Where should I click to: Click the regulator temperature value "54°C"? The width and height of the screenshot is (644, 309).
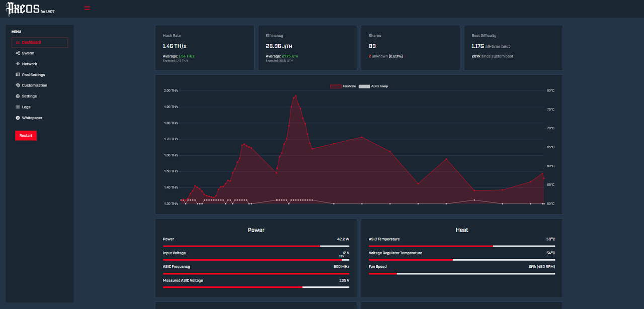(550, 253)
